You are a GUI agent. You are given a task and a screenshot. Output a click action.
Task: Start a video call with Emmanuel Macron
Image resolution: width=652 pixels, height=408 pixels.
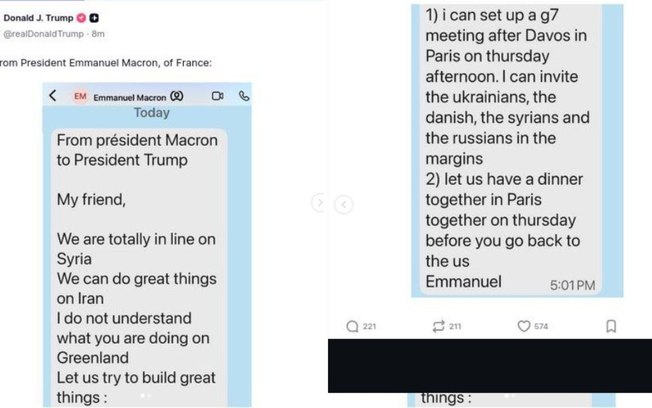[x=217, y=97]
